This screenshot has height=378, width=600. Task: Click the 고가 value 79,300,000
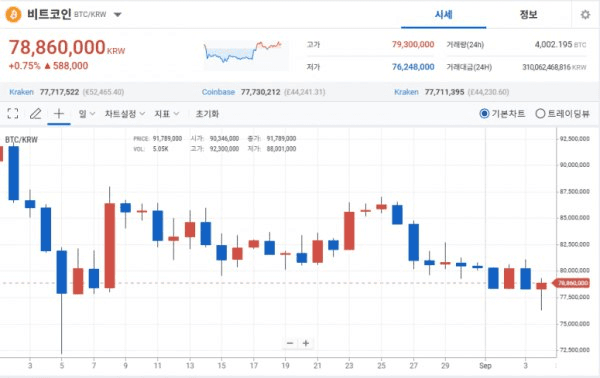413,44
